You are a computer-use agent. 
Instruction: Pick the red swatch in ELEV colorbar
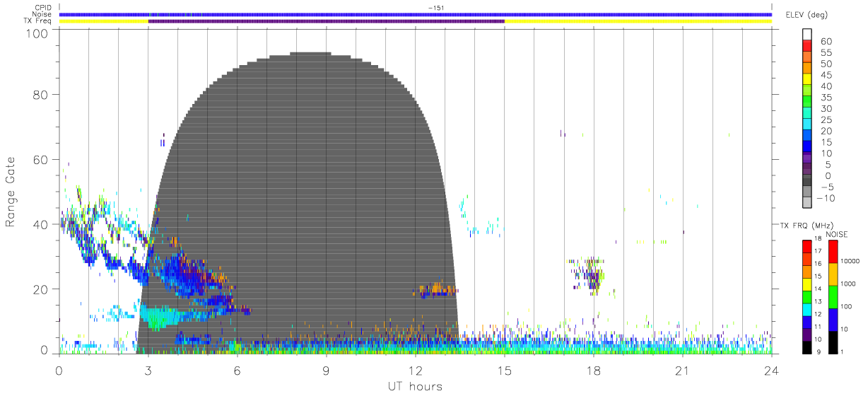point(808,46)
